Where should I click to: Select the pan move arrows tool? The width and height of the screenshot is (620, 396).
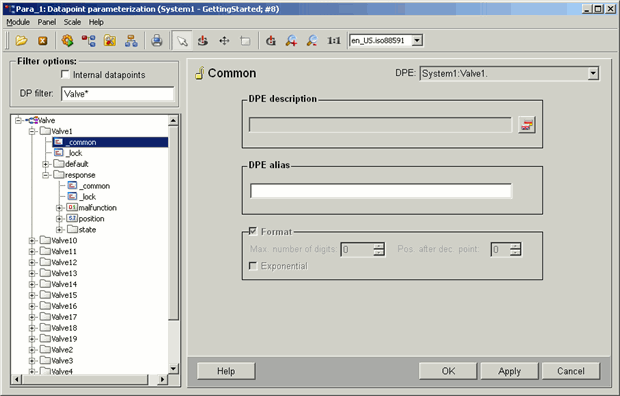(224, 40)
